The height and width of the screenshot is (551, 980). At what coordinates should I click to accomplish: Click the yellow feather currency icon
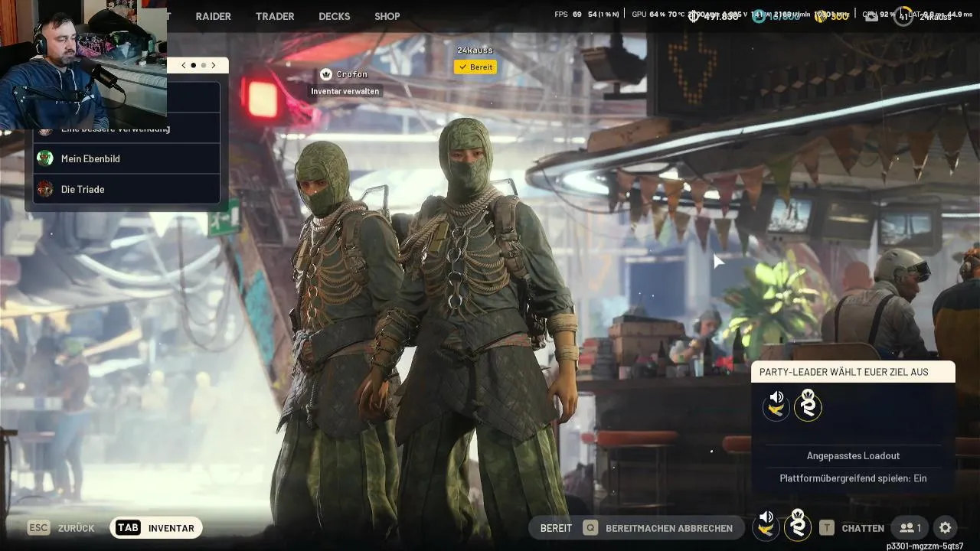[820, 16]
